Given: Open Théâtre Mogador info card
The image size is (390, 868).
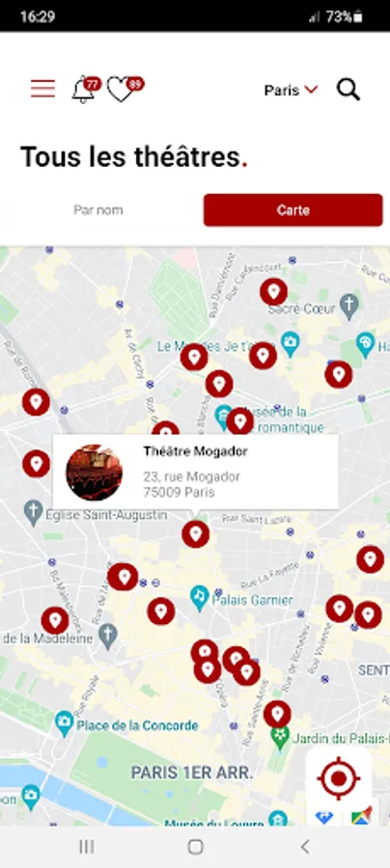Looking at the screenshot, I should tap(196, 473).
